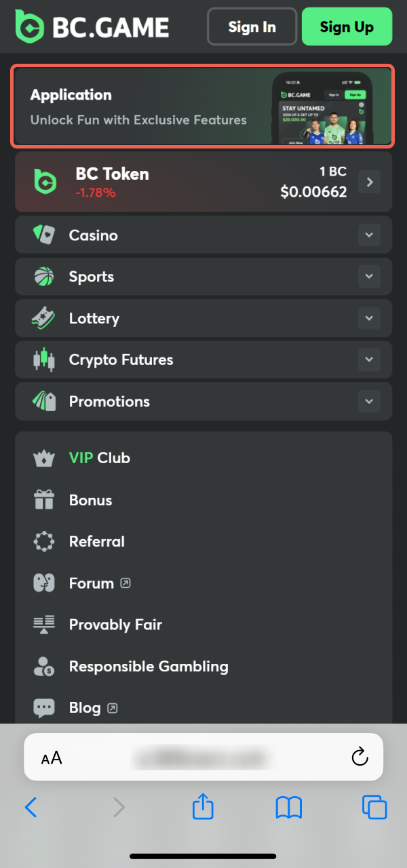Click the Sign Up button
Viewport: 407px width, 868px height.
pos(347,26)
